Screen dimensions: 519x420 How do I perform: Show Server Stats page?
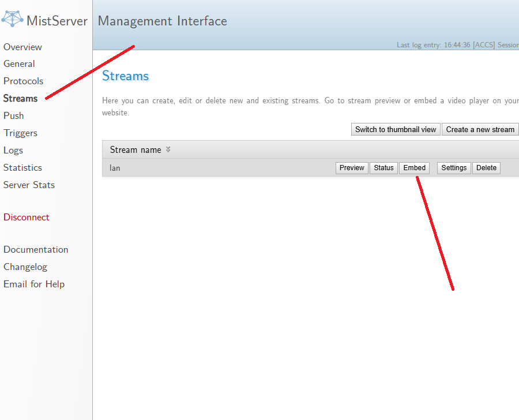pyautogui.click(x=29, y=185)
